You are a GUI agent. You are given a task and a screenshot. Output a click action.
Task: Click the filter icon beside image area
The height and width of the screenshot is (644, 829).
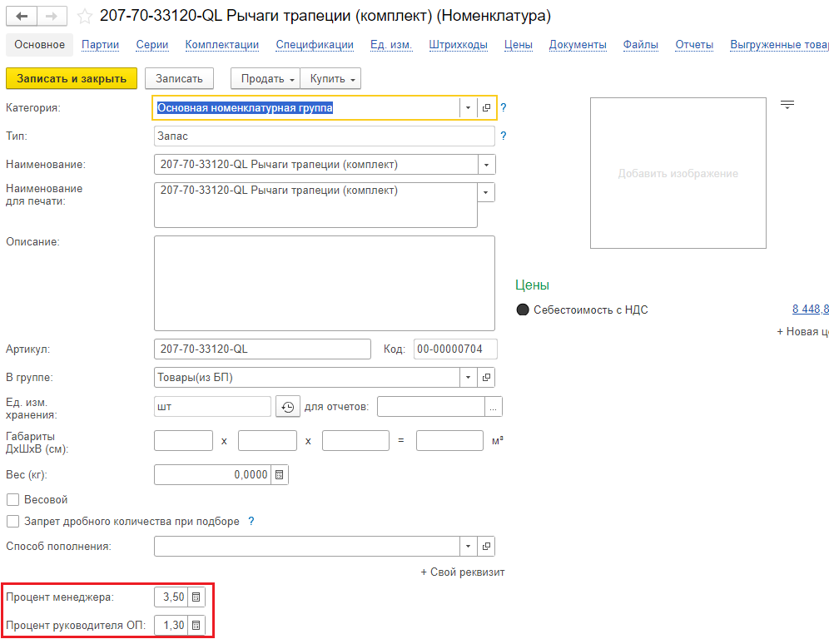tap(787, 105)
